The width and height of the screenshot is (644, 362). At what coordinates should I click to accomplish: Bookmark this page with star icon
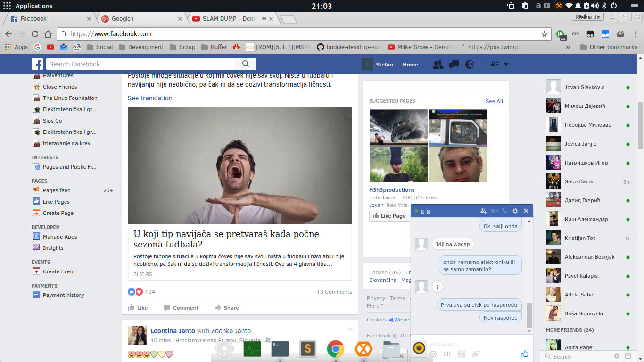[x=545, y=34]
